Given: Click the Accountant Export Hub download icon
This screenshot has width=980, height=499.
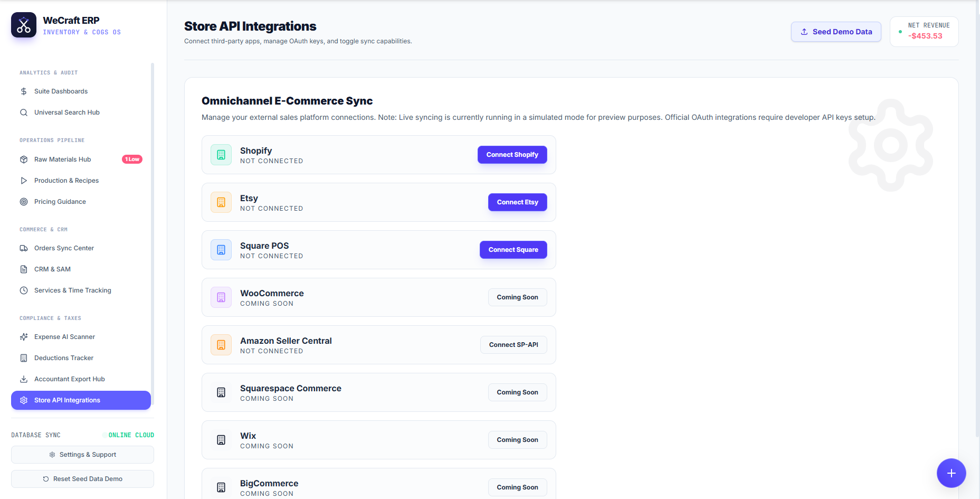Looking at the screenshot, I should pyautogui.click(x=24, y=379).
